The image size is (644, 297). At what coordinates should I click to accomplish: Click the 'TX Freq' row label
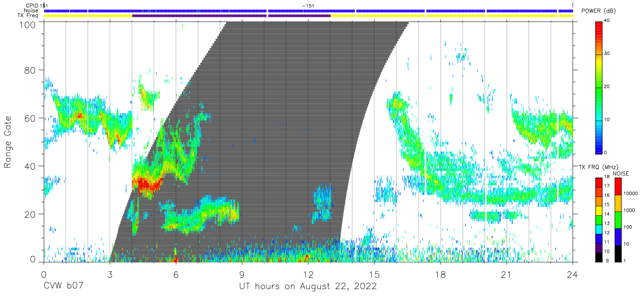[27, 16]
